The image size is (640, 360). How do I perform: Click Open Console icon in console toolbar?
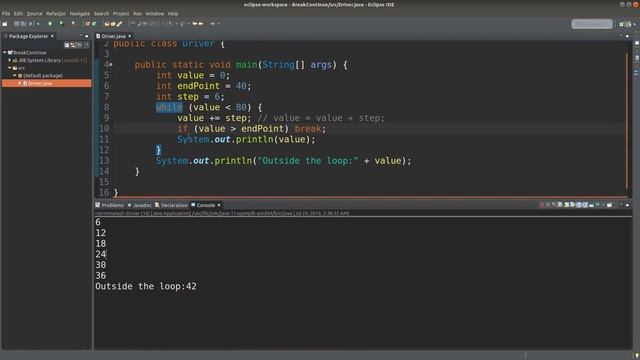click(609, 205)
